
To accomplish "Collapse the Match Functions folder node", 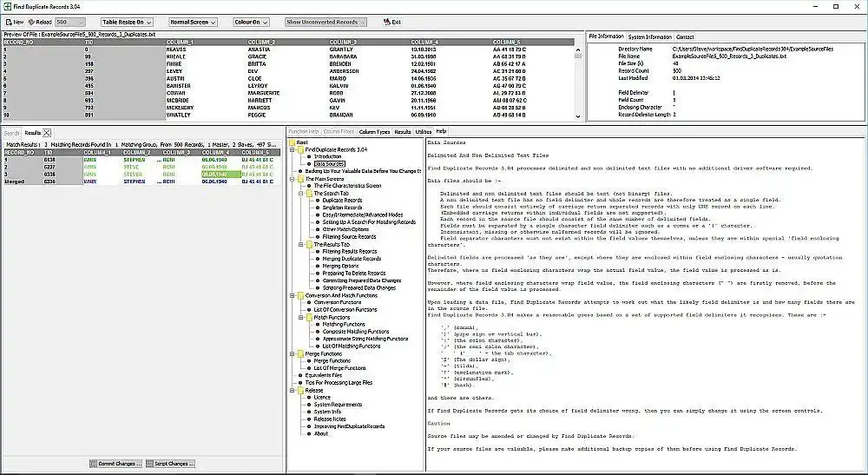I will click(x=302, y=317).
